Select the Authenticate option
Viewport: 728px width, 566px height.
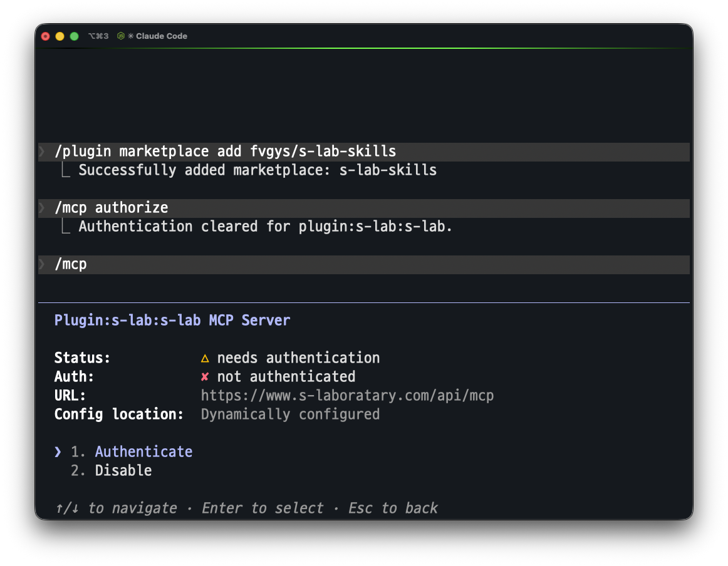[143, 451]
